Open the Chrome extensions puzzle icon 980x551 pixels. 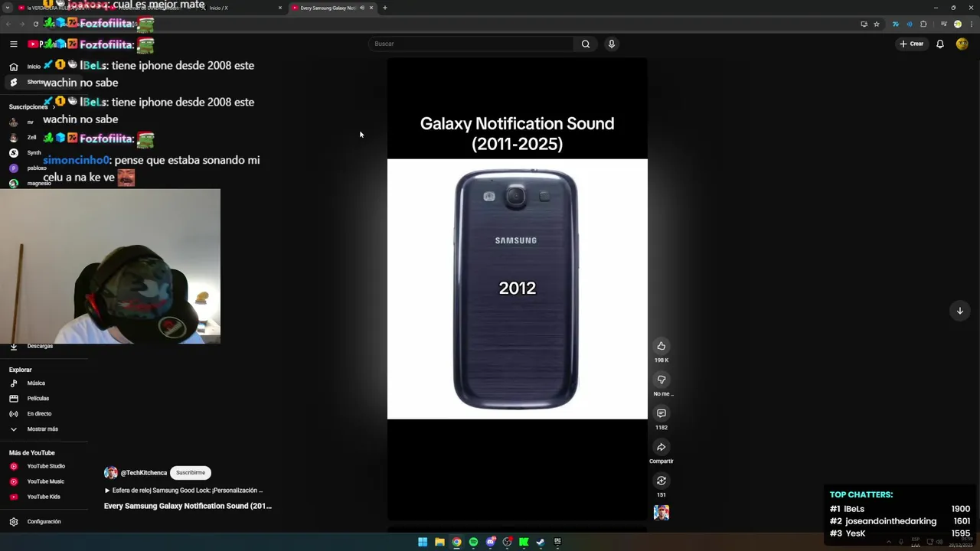(x=923, y=24)
